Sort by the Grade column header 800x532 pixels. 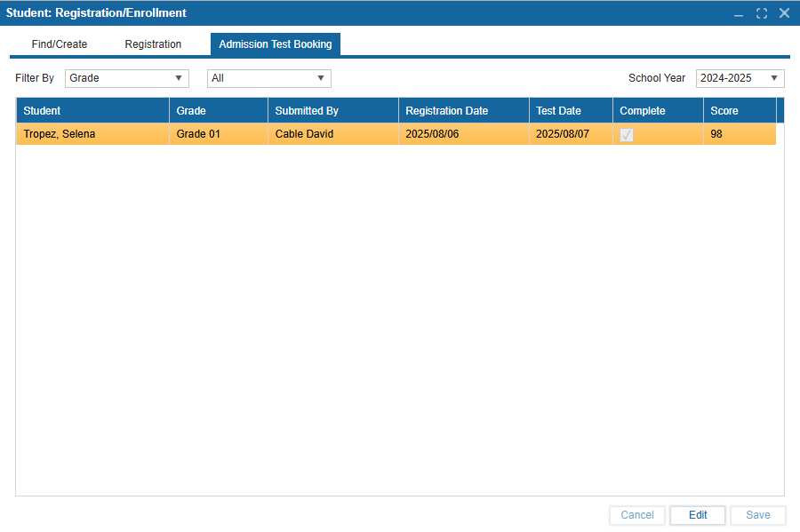point(218,111)
